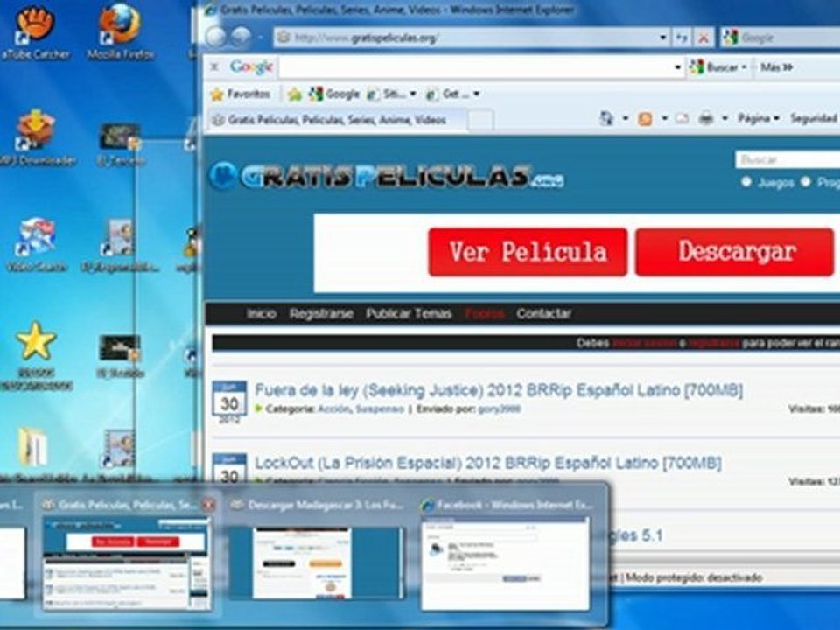Open the Registrarse navigation item
Screen dimensions: 840x630
pyautogui.click(x=321, y=314)
